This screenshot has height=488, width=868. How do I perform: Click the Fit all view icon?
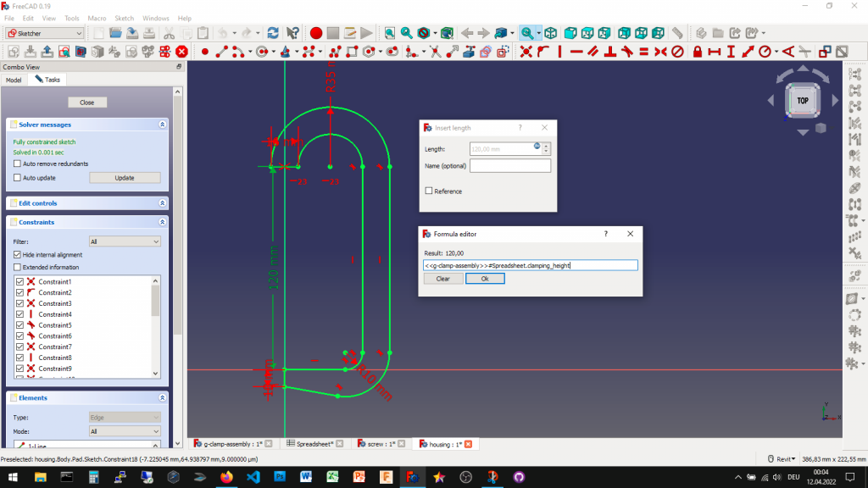click(x=390, y=33)
